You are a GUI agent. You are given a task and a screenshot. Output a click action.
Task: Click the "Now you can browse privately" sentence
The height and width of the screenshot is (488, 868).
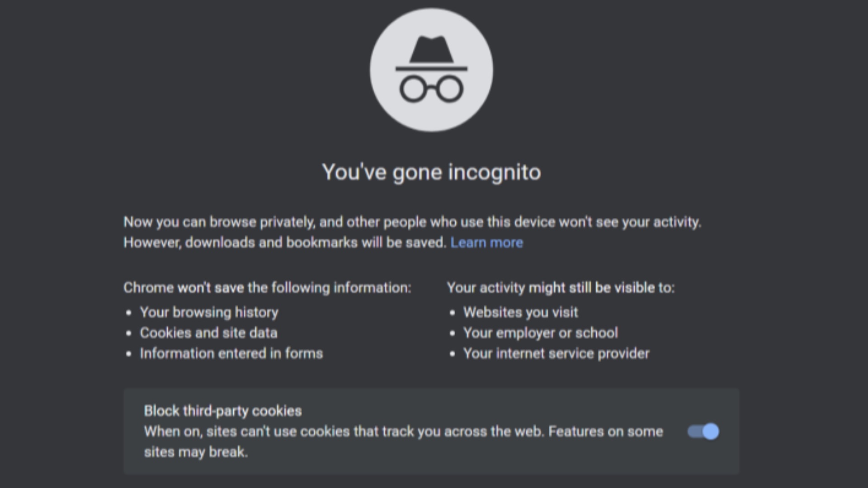(x=412, y=222)
